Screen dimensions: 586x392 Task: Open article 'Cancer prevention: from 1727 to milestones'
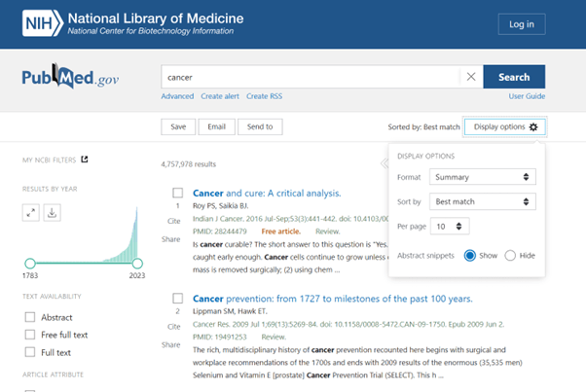coord(333,299)
